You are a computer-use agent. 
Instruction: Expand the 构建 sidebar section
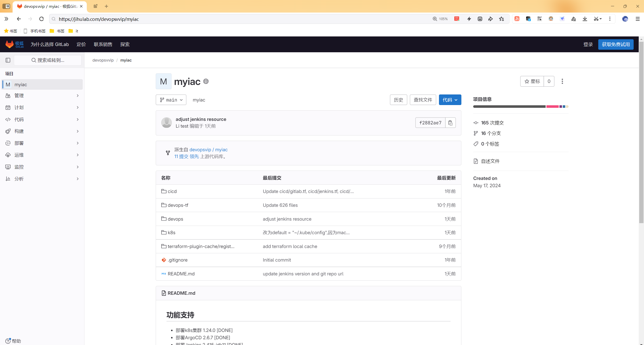point(42,131)
